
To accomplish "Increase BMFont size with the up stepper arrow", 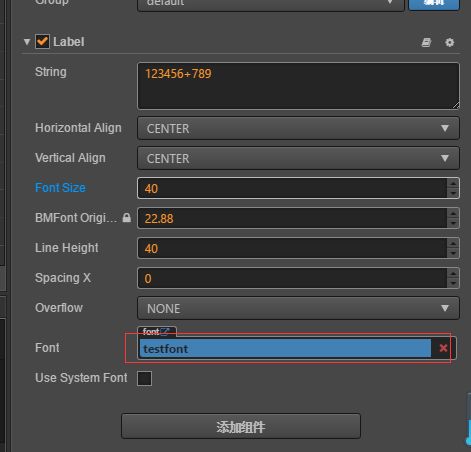I will 453,214.
